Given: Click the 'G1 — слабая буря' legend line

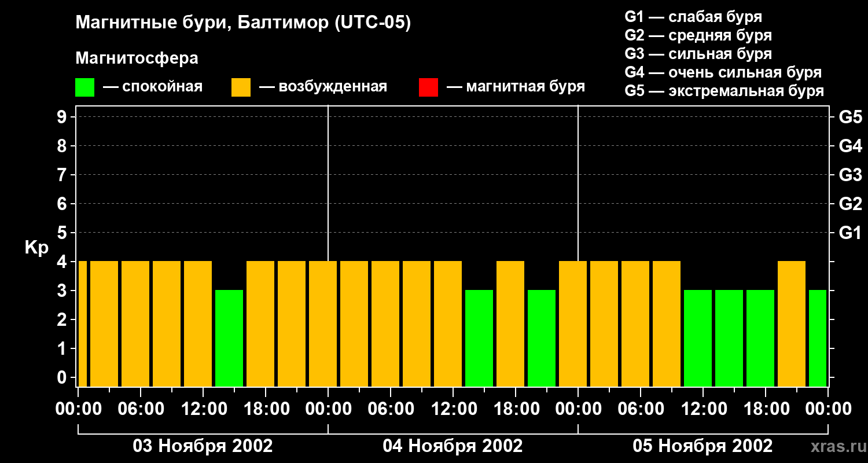Looking at the screenshot, I should click(693, 17).
